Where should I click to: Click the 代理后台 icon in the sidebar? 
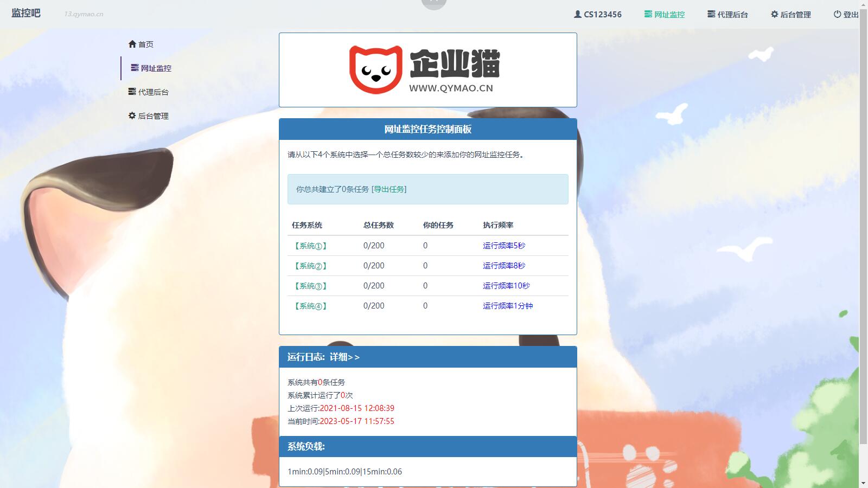(132, 92)
